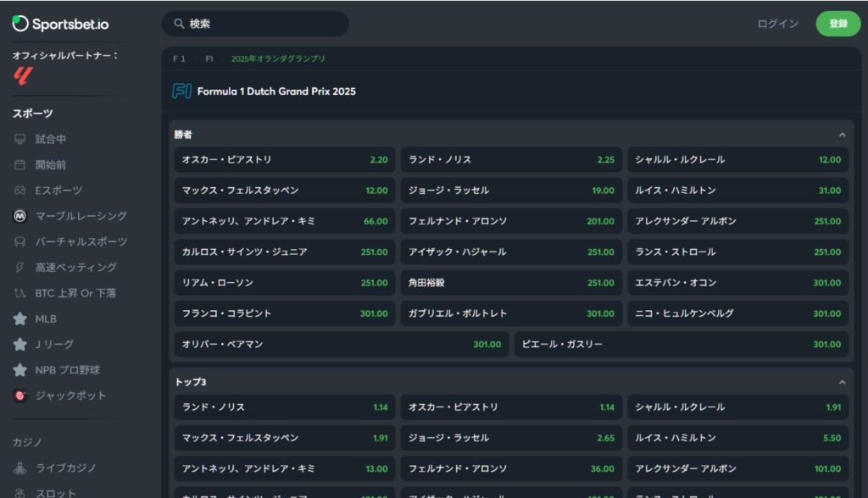Open ライブカジノ menu item
The height and width of the screenshot is (498, 868).
(65, 468)
